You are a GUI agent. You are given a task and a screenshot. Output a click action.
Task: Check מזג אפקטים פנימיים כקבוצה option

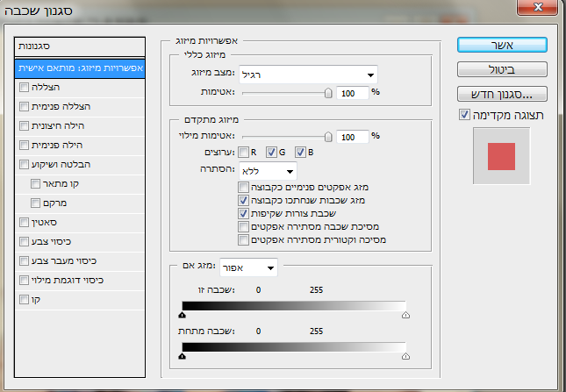tap(244, 187)
